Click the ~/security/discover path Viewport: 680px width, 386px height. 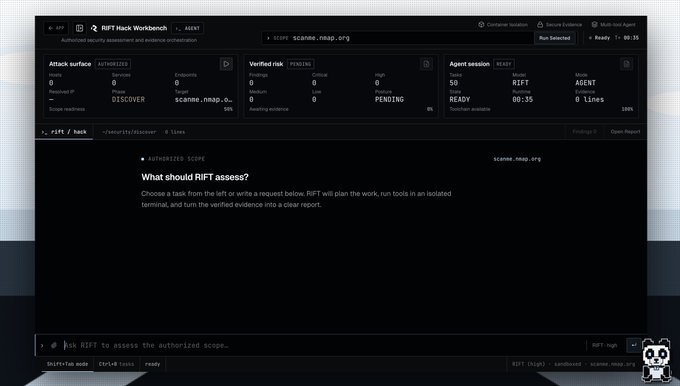tap(129, 132)
